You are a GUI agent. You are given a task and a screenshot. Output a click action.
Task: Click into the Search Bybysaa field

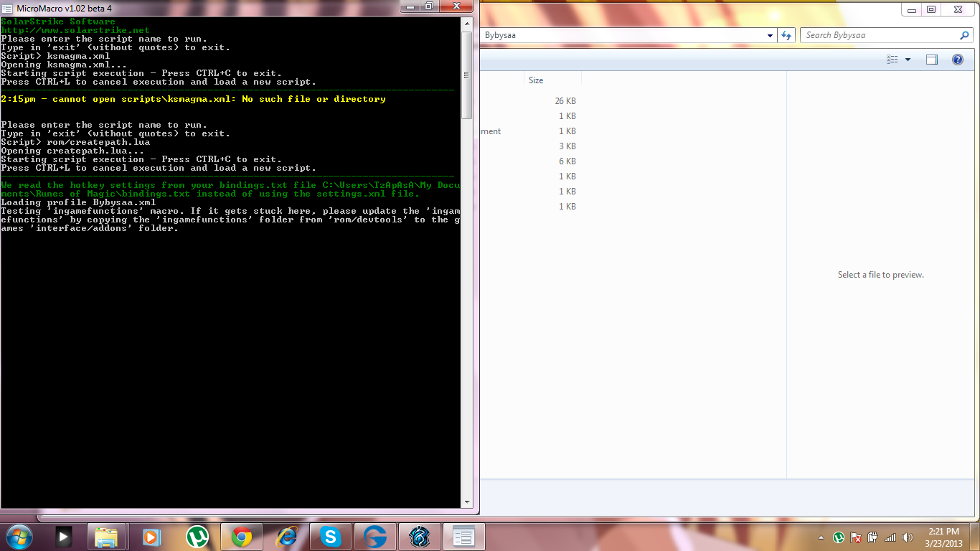tap(881, 35)
